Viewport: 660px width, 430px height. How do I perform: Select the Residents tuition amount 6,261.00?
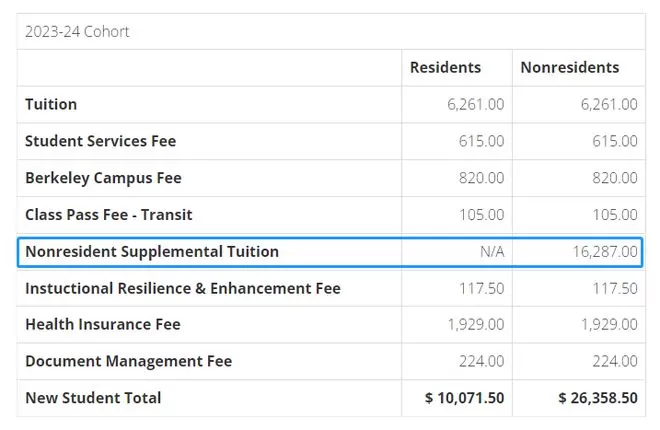[476, 104]
